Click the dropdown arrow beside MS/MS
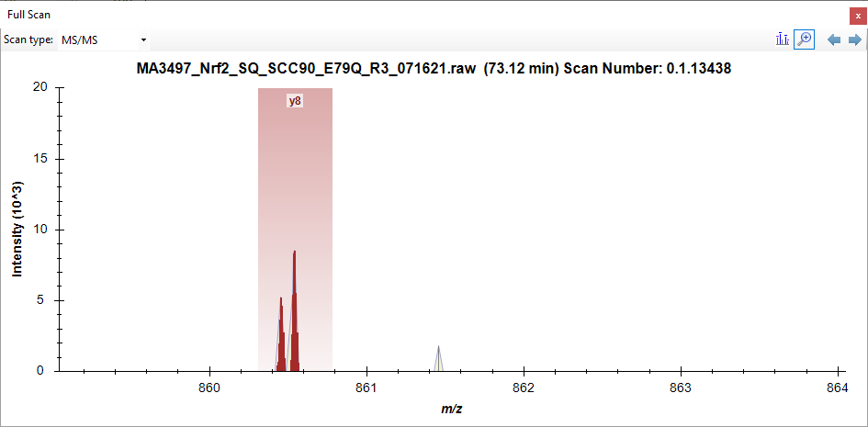This screenshot has width=868, height=427. [x=143, y=39]
